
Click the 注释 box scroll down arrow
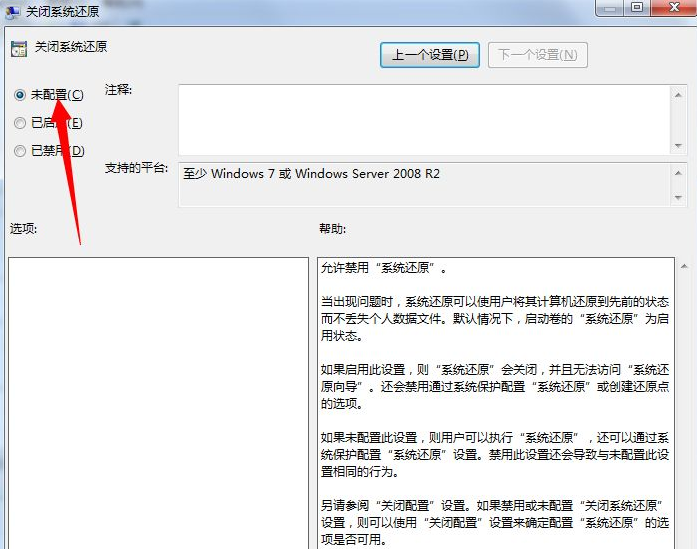pyautogui.click(x=678, y=145)
